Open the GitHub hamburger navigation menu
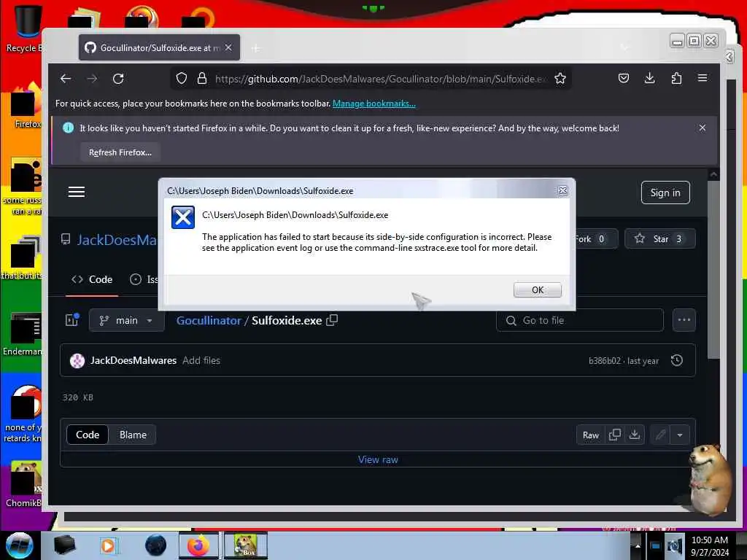 tap(76, 192)
